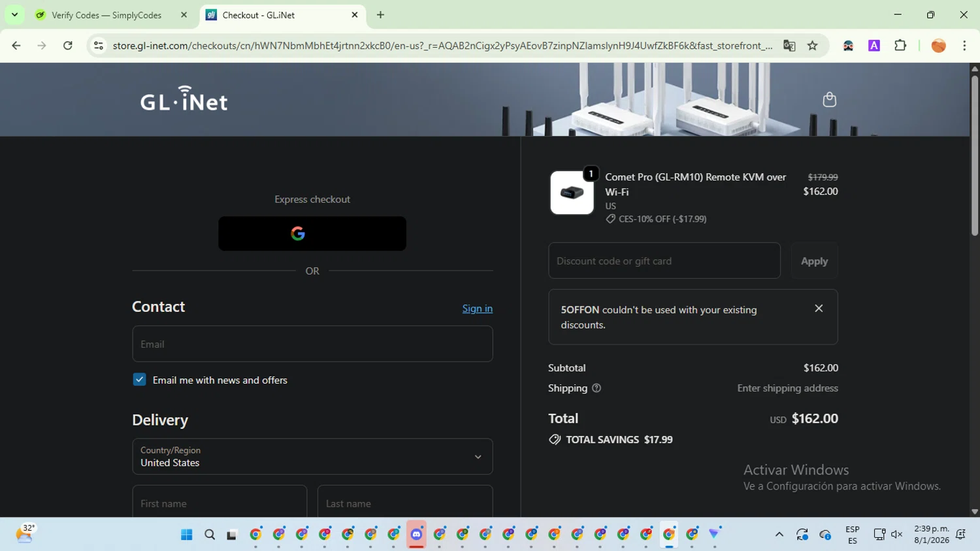Open the weather widget showing 32°

coord(25,533)
